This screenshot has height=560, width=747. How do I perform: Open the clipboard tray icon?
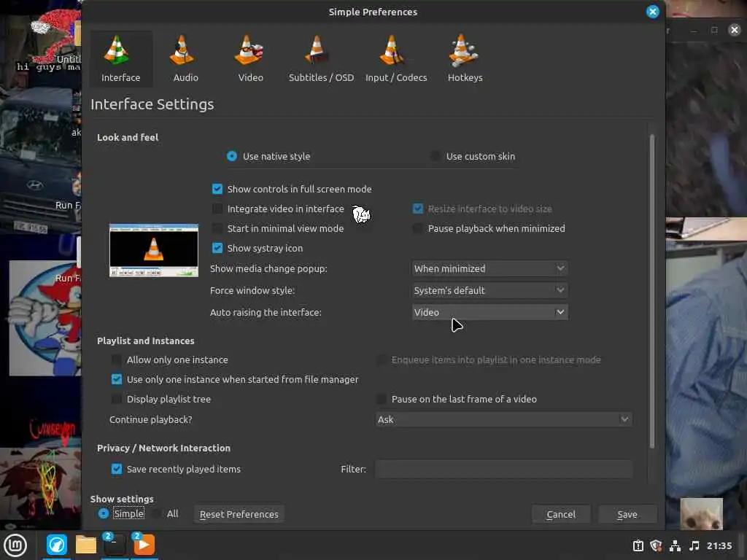coord(638,545)
